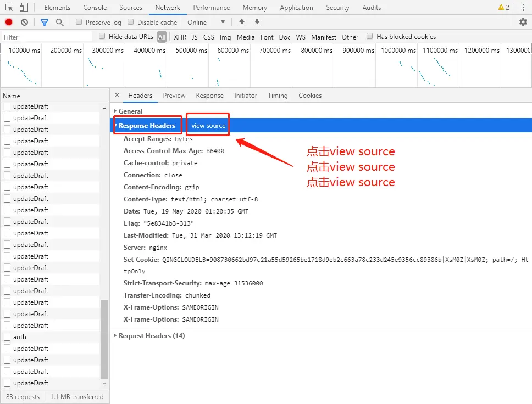532x404 pixels.
Task: Click the request list vertical scrollbar thumb
Action: 104,339
